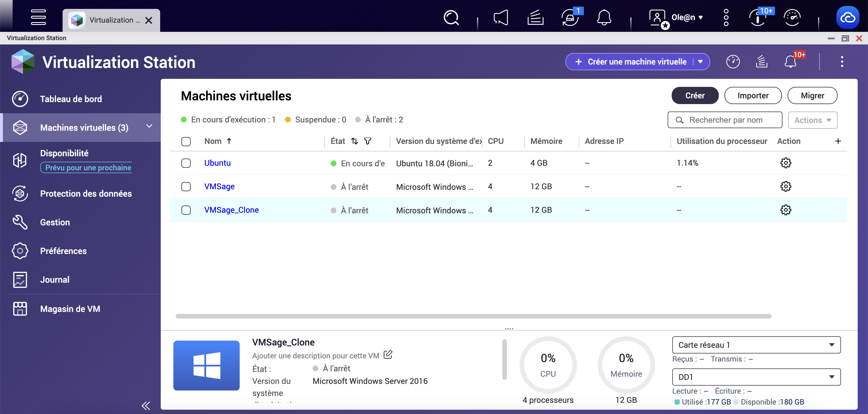Click the Migrer button

[812, 95]
